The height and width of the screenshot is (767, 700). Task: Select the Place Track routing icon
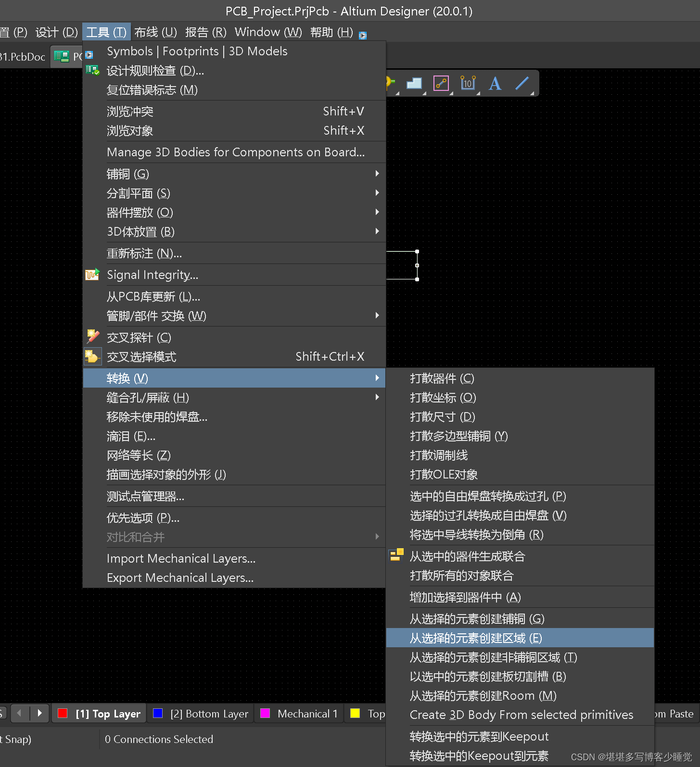click(x=441, y=84)
